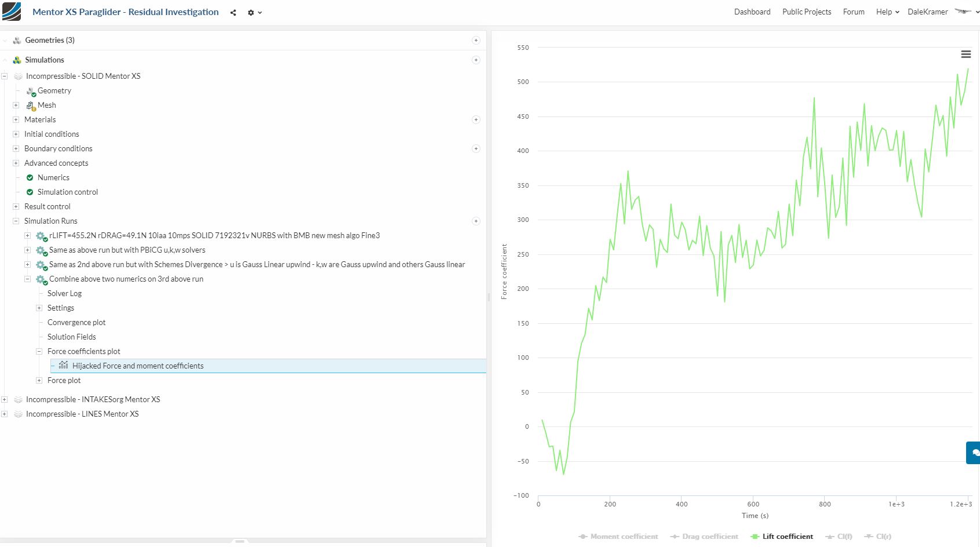The height and width of the screenshot is (547, 980).
Task: Select the Solver Log item
Action: pyautogui.click(x=64, y=294)
